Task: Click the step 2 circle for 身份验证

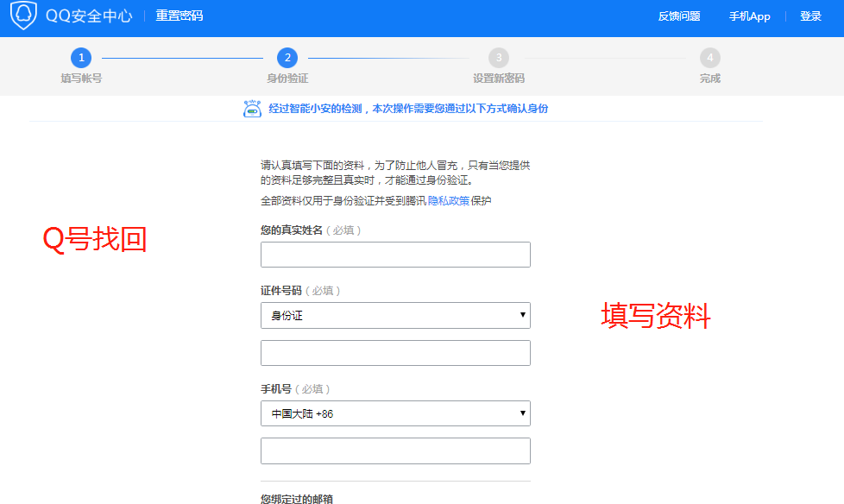Action: (x=287, y=58)
